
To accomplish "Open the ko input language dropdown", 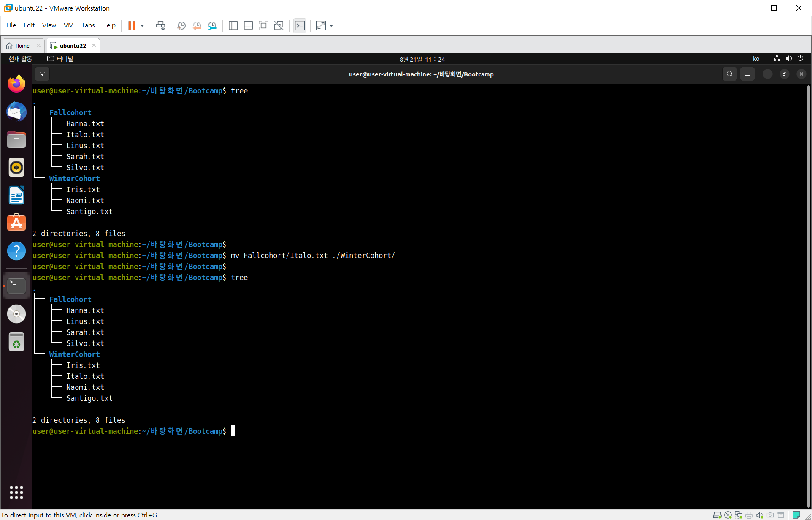I will [756, 59].
